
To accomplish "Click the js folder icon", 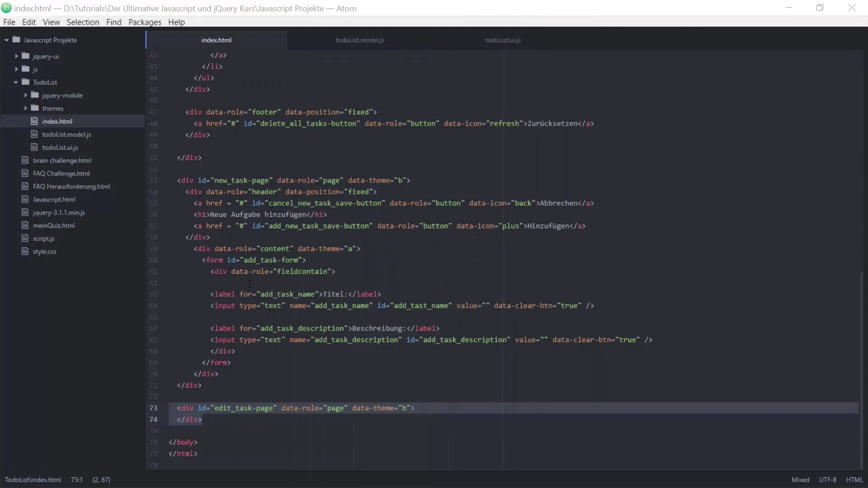I will (x=26, y=69).
